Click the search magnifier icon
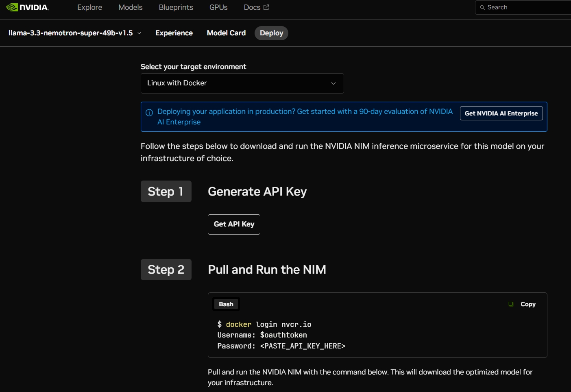The image size is (571, 392). pos(482,7)
